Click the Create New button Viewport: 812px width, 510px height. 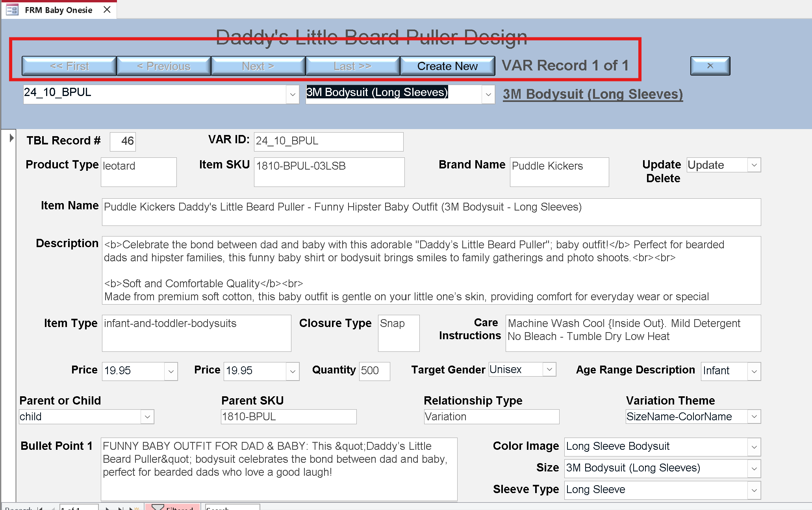(447, 66)
